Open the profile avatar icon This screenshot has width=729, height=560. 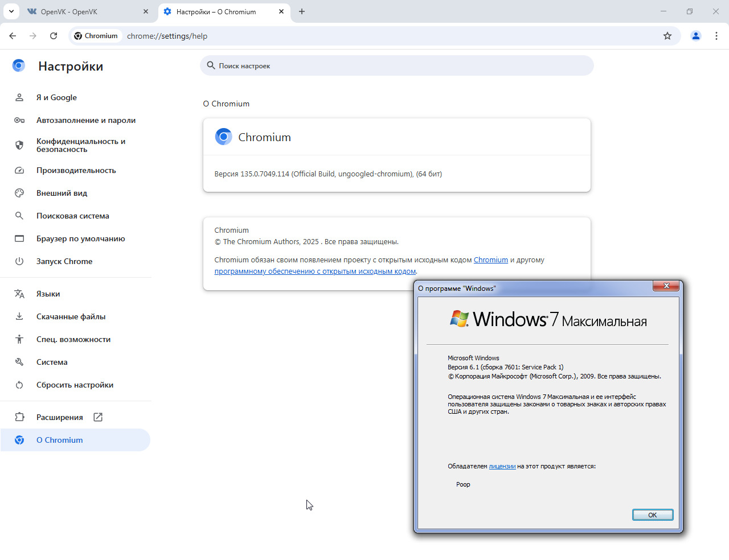click(696, 36)
